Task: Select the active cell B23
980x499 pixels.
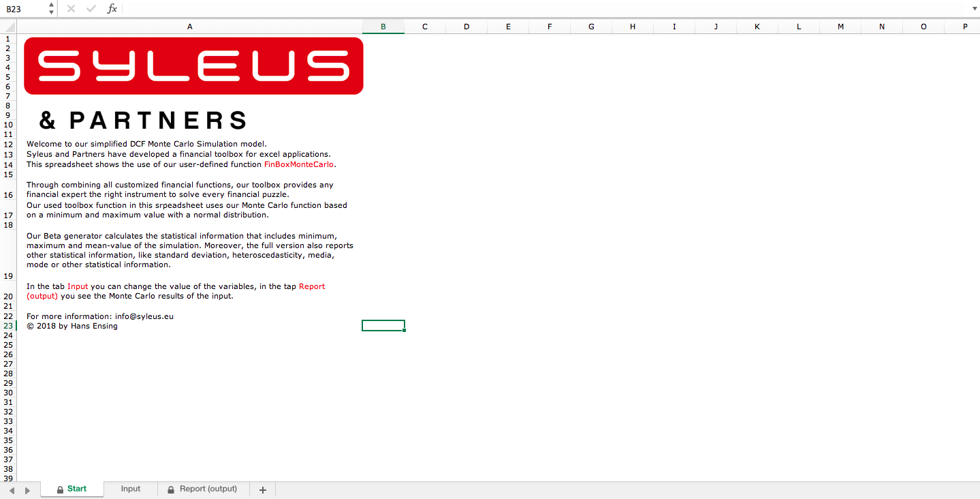Action: point(383,326)
